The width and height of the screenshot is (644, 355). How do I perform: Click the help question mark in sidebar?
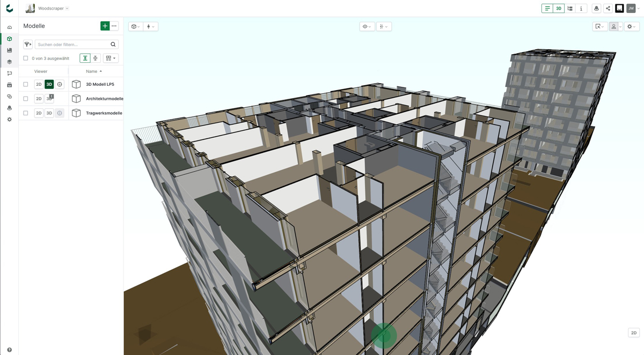pyautogui.click(x=9, y=350)
